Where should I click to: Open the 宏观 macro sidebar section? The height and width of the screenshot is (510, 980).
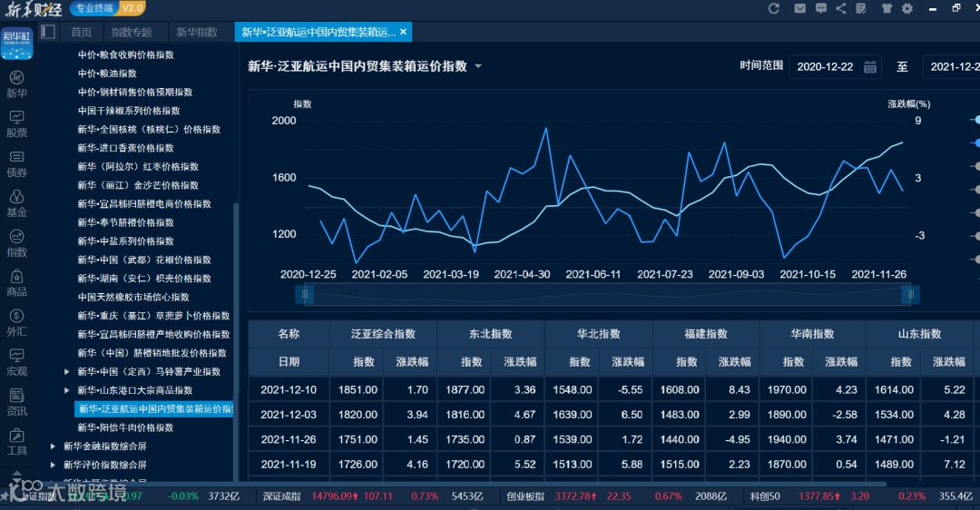[x=17, y=362]
